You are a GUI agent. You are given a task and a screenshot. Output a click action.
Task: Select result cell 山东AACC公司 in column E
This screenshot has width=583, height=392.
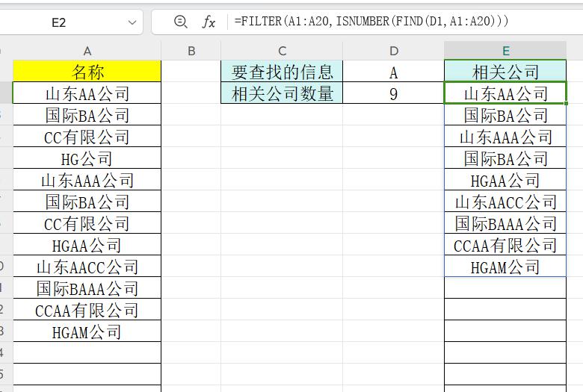(x=505, y=201)
